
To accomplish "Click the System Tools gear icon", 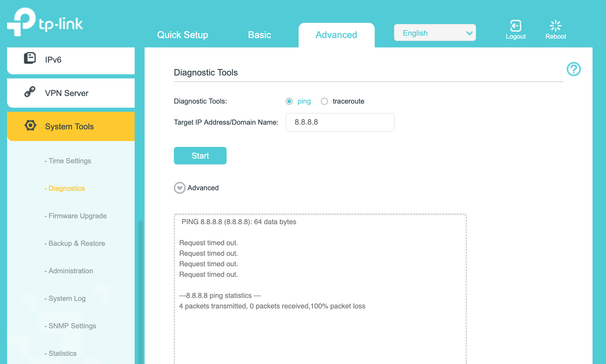I will (x=30, y=126).
